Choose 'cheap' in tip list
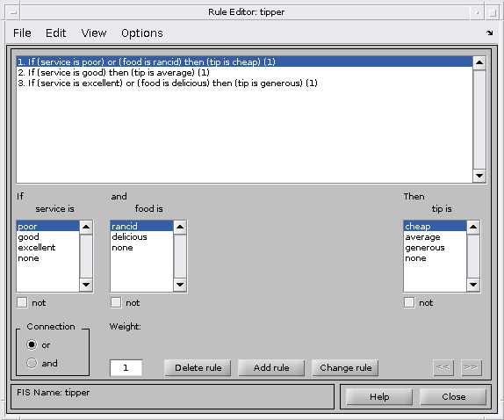 click(x=435, y=226)
